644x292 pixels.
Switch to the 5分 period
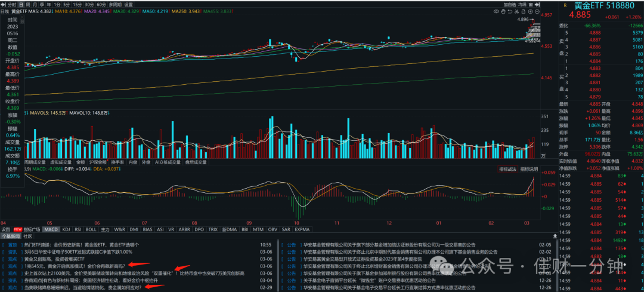click(67, 5)
